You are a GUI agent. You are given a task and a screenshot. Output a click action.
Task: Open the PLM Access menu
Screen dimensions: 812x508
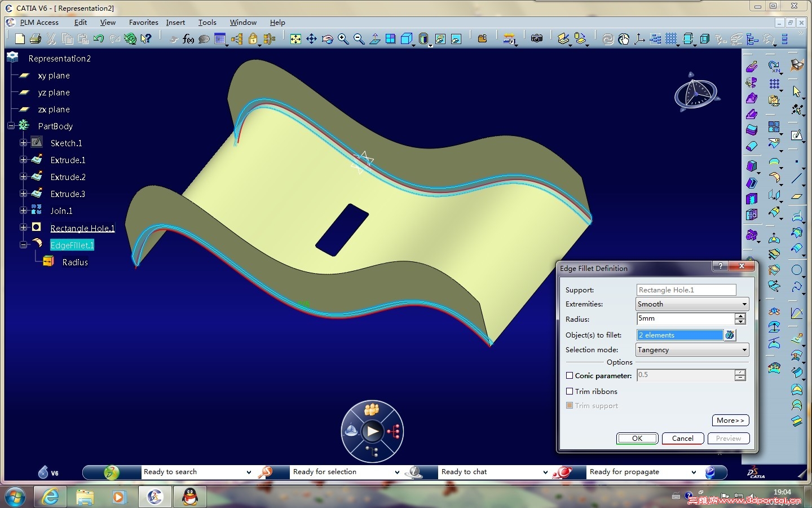[x=39, y=23]
